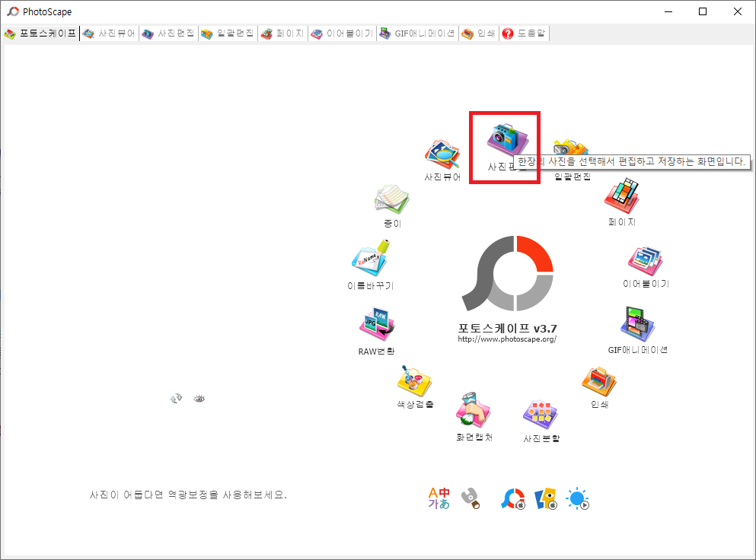Switch to the GIF애니메이션 tab
This screenshot has height=560, width=756.
point(417,33)
